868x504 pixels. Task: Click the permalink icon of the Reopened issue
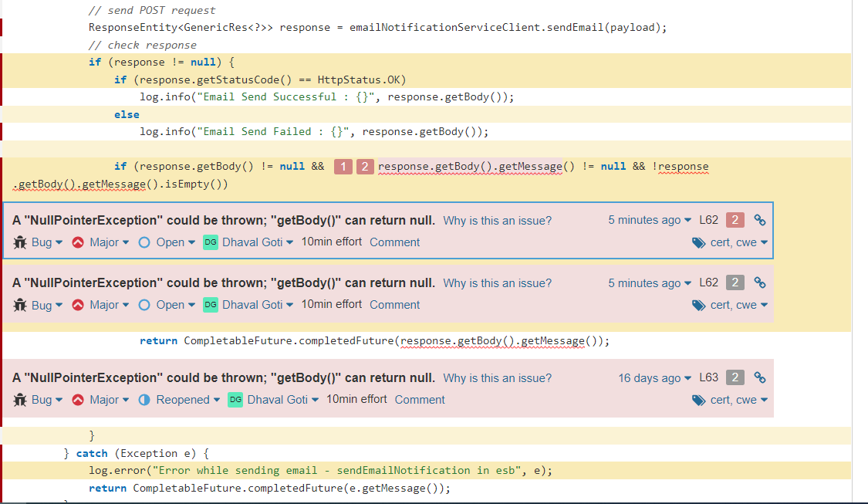[759, 377]
